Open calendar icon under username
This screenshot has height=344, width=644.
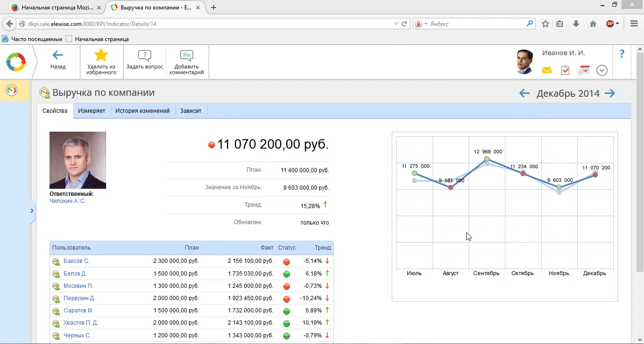[x=584, y=70]
